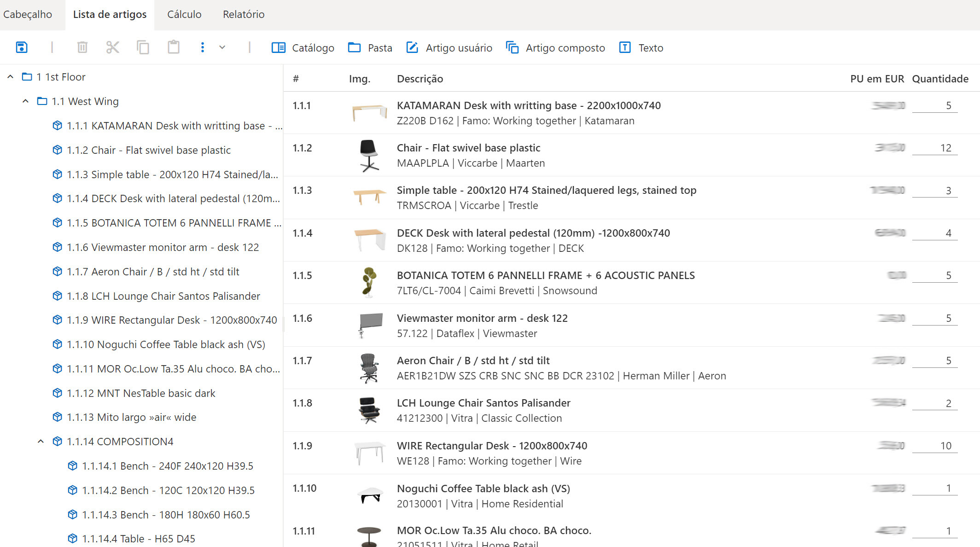Screen dimensions: 980x547
Task: Open the Catálogo button
Action: coord(303,48)
